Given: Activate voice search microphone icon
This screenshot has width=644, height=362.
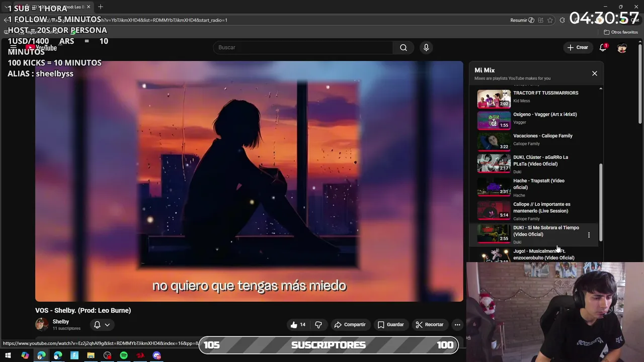Looking at the screenshot, I should 426,47.
